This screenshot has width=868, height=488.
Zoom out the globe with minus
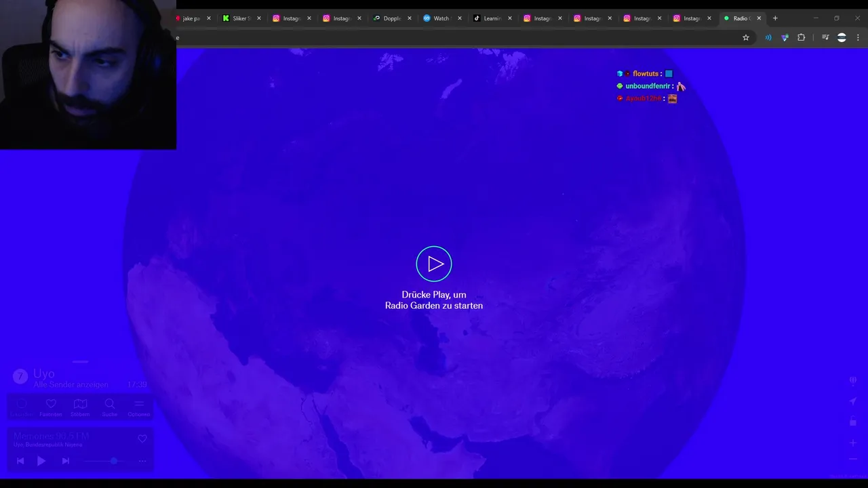(x=853, y=459)
